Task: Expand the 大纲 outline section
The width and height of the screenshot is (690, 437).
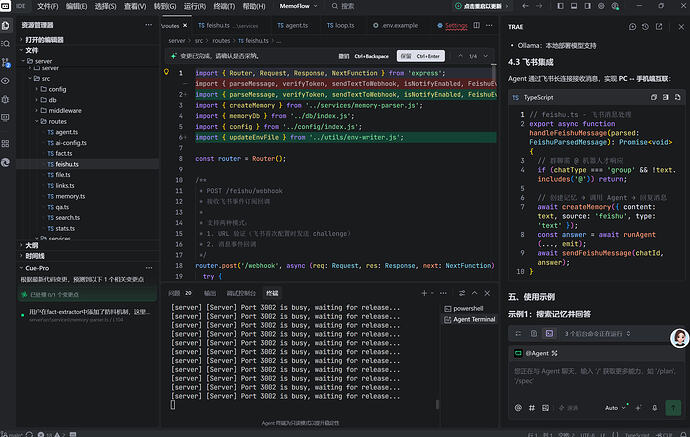Action: [x=32, y=245]
